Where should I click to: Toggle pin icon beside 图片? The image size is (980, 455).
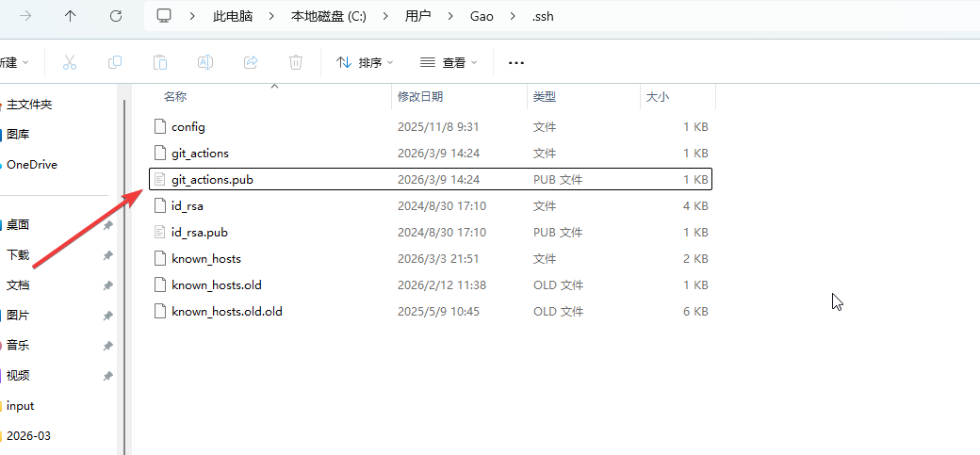107,316
